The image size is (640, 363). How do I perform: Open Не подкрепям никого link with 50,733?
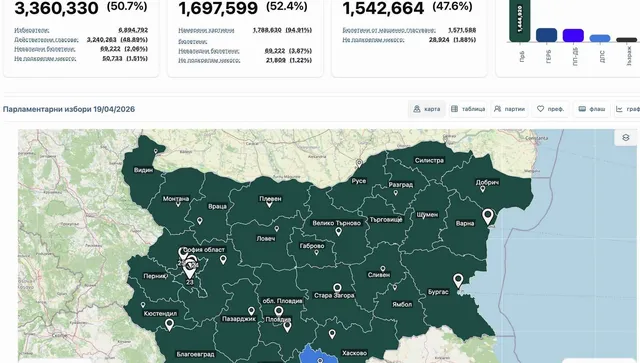(x=45, y=59)
